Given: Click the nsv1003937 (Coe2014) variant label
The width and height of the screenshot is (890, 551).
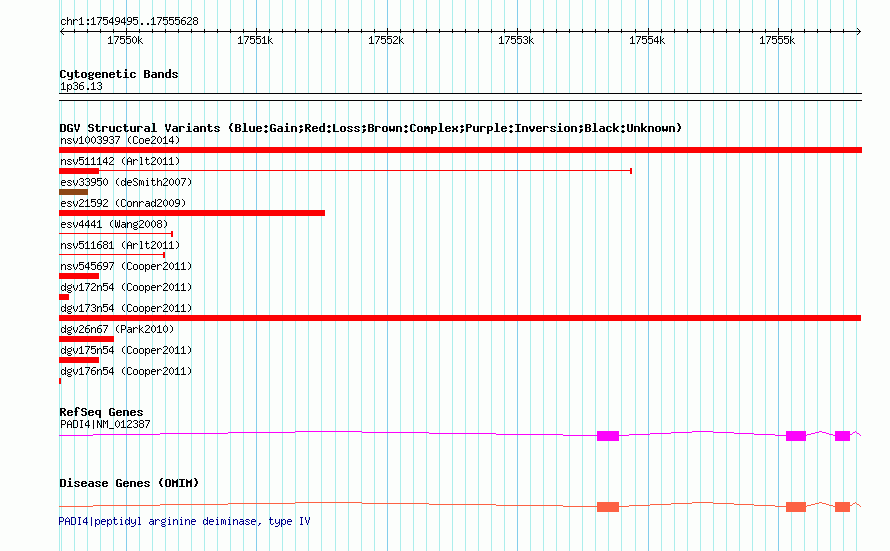Looking at the screenshot, I should click(x=120, y=140).
